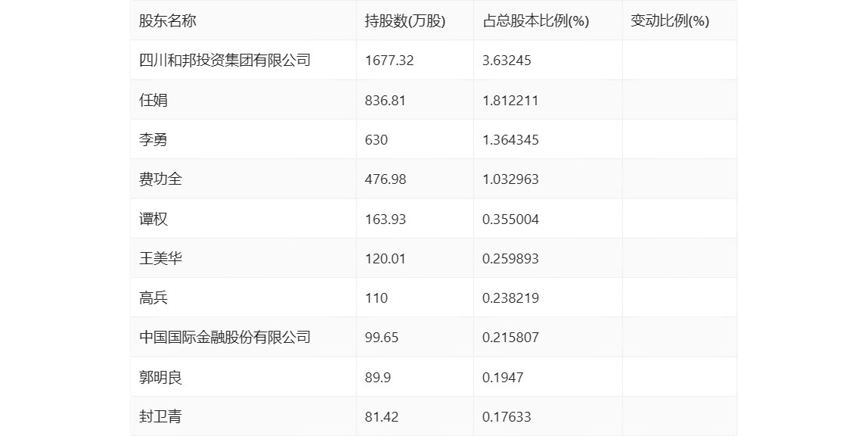Image resolution: width=868 pixels, height=436 pixels.
Task: Select shareholder 谭权
Action: coord(153,219)
